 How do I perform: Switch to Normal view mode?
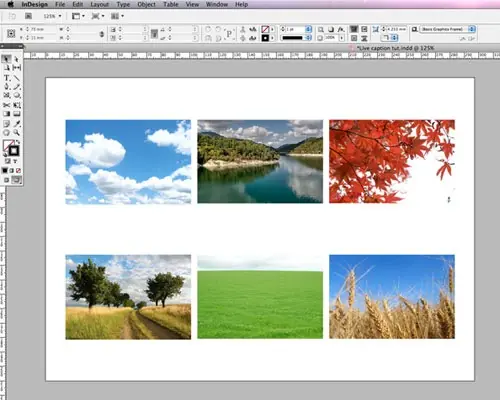[x=6, y=180]
